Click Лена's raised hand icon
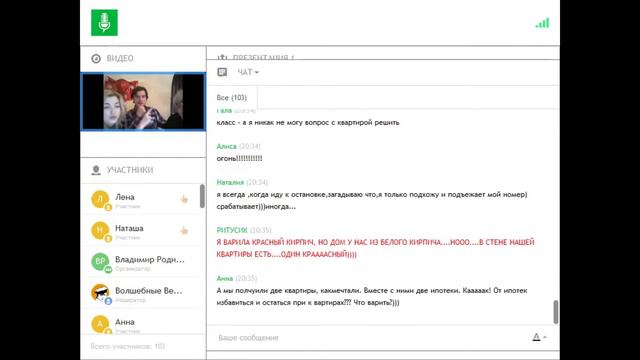This screenshot has height=360, width=640. click(x=184, y=199)
